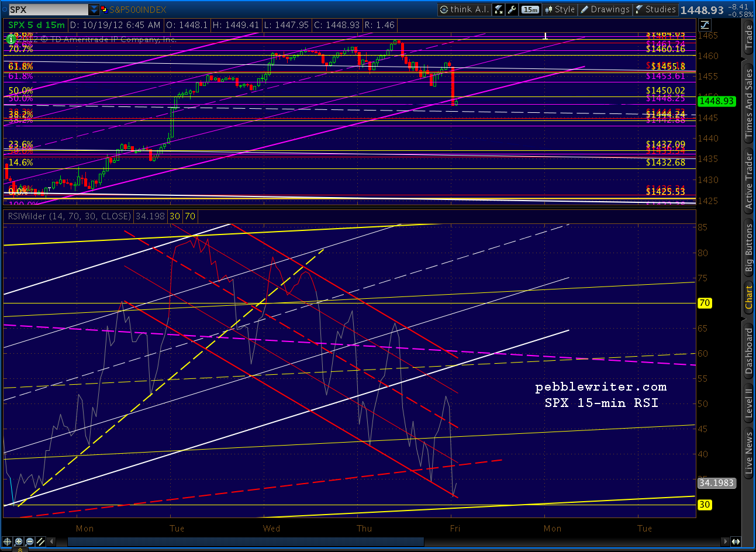
Task: Switch to the Active Trader side tab
Action: pos(749,180)
